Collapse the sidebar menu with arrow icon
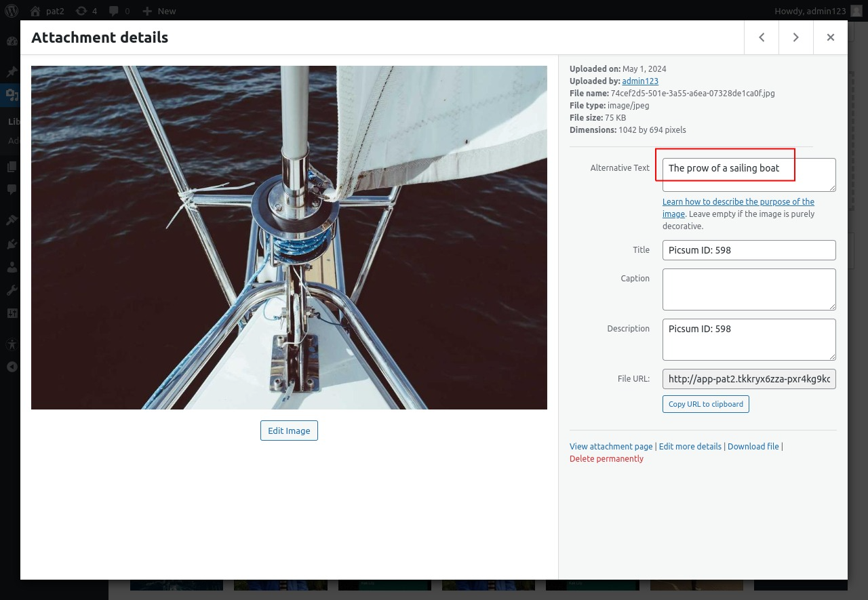Screen dimensions: 868x600 pyautogui.click(x=12, y=367)
